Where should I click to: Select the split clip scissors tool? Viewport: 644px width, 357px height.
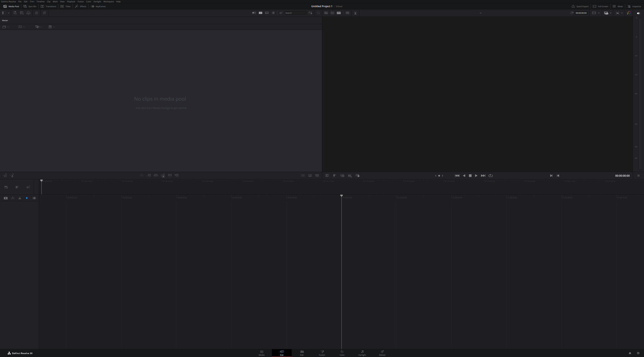point(20,198)
